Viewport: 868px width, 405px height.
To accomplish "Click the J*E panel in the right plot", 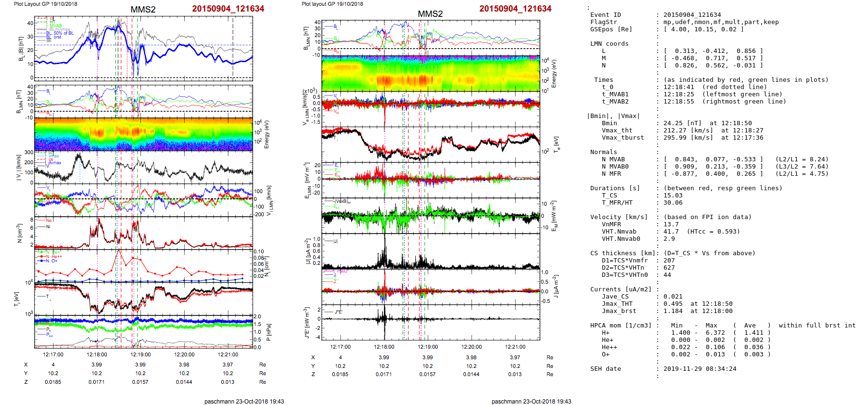I will (430, 322).
